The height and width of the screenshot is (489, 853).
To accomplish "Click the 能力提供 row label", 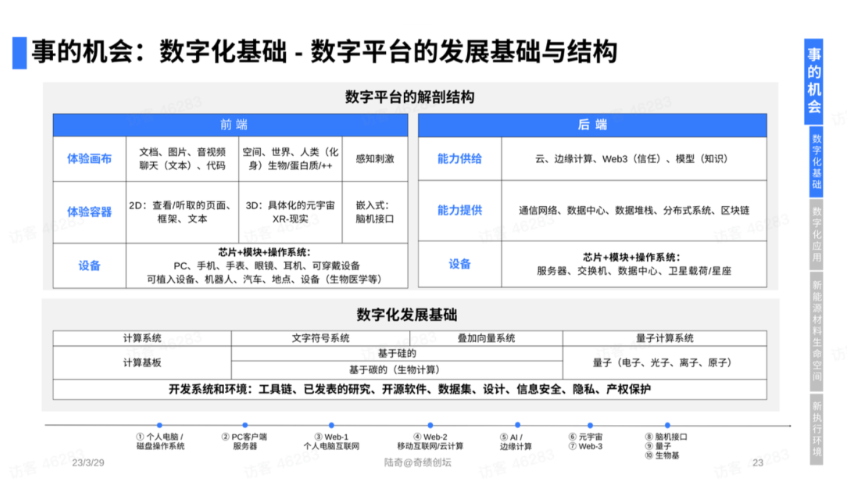I will [x=459, y=210].
